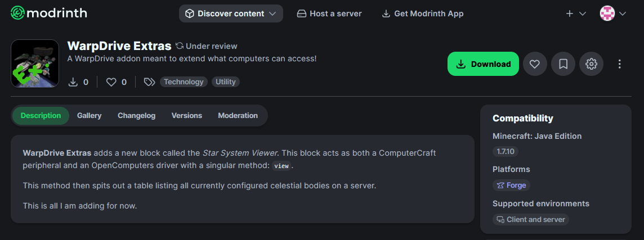Expand the plus create menu
Screen dimensions: 644x240
(x=575, y=13)
